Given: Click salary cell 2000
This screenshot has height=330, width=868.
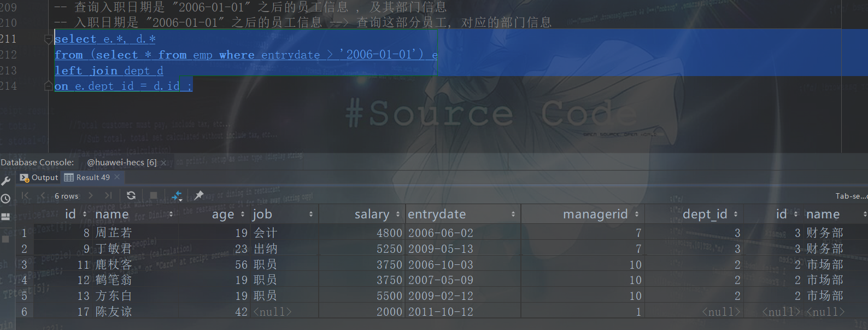Looking at the screenshot, I should point(389,312).
